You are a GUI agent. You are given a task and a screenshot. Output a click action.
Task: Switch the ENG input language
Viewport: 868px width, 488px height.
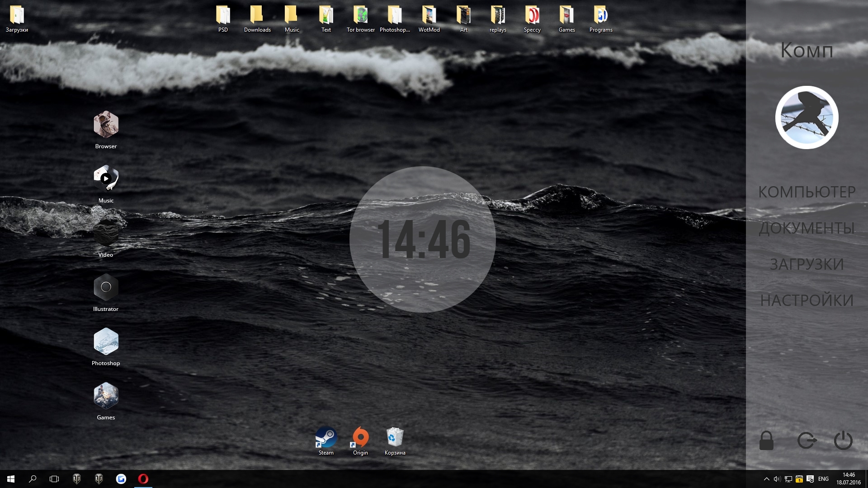pyautogui.click(x=823, y=479)
